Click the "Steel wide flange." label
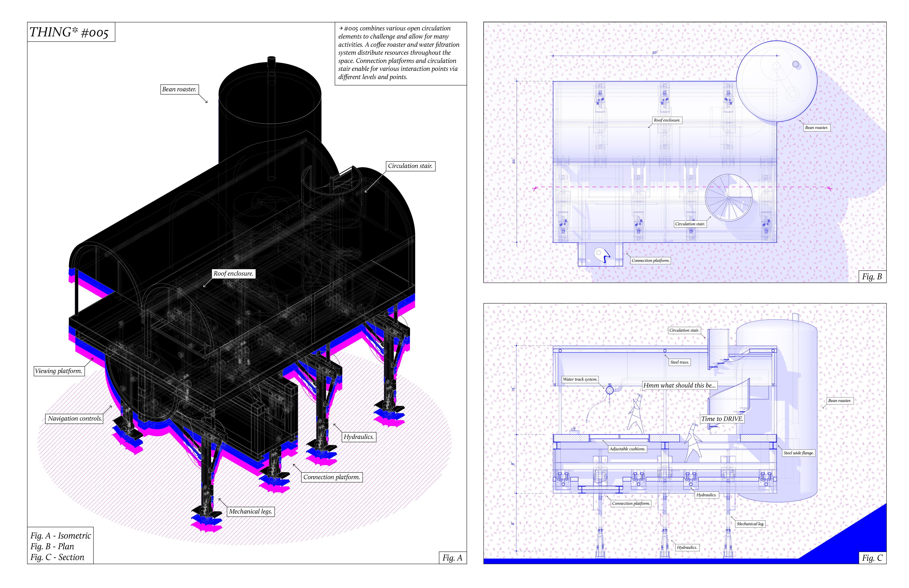Image resolution: width=909 pixels, height=588 pixels. [x=799, y=453]
